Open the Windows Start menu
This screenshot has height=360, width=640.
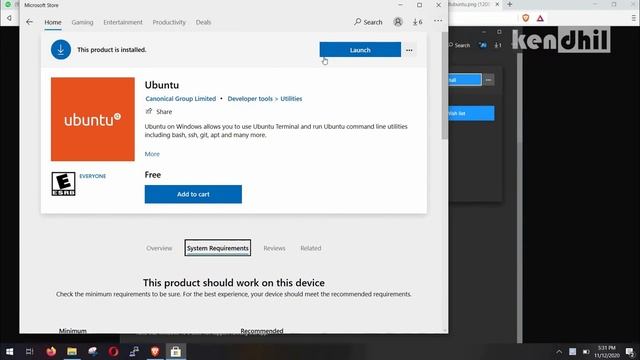[x=9, y=351]
